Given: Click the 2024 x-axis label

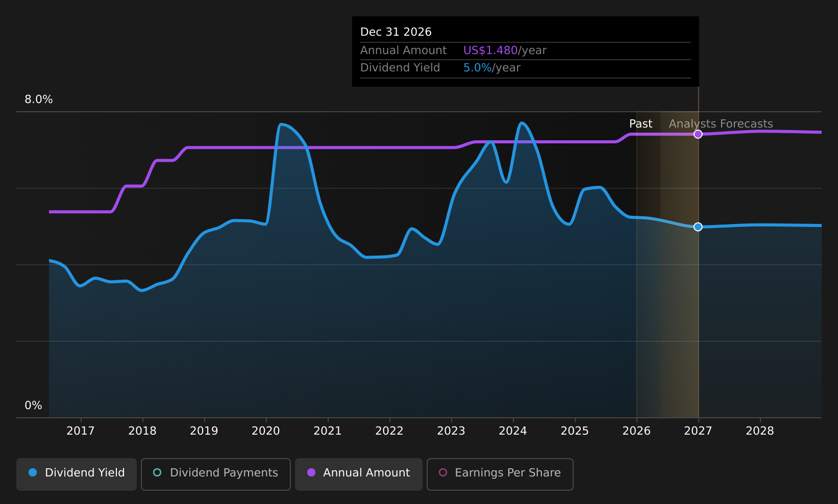Looking at the screenshot, I should click(513, 431).
